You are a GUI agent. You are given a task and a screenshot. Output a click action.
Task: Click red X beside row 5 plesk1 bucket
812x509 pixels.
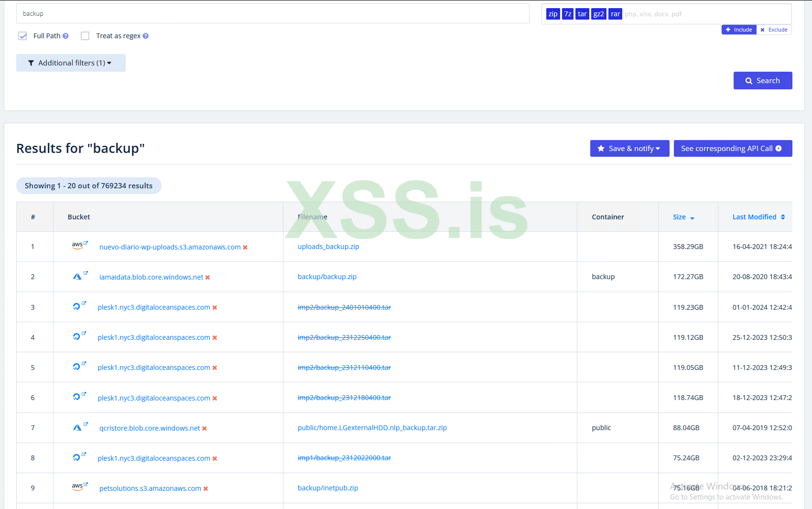[215, 368]
